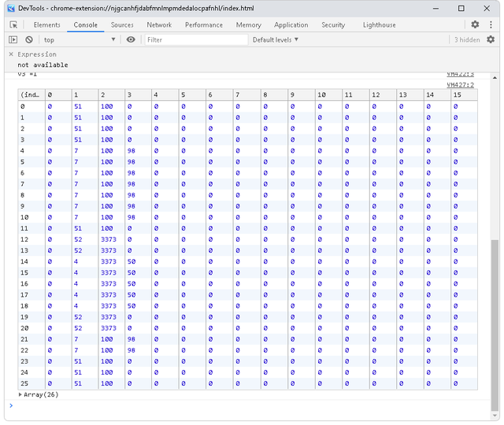Sort table by column header 7
The width and height of the screenshot is (504, 425).
click(x=246, y=94)
